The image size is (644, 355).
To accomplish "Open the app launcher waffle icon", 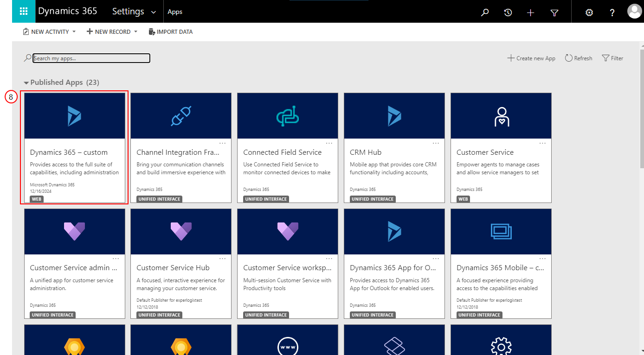I will pyautogui.click(x=24, y=12).
